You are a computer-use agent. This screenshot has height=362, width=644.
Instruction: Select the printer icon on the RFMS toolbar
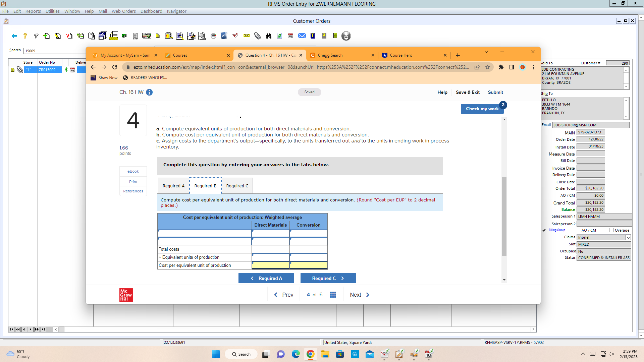click(213, 36)
